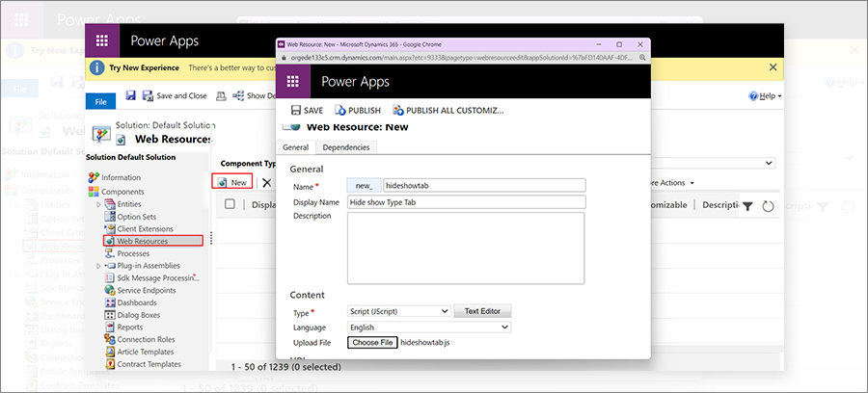Expand the Entities node in solution tree
The width and height of the screenshot is (868, 393).
99,204
